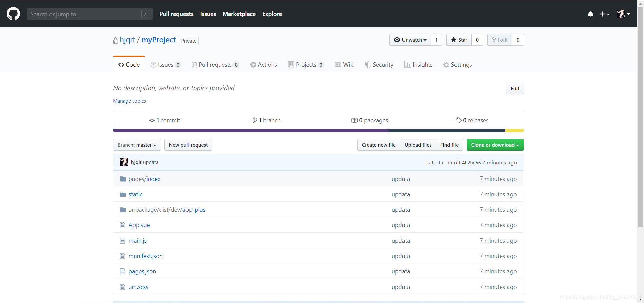Click New pull request
The width and height of the screenshot is (644, 303).
[x=188, y=145]
